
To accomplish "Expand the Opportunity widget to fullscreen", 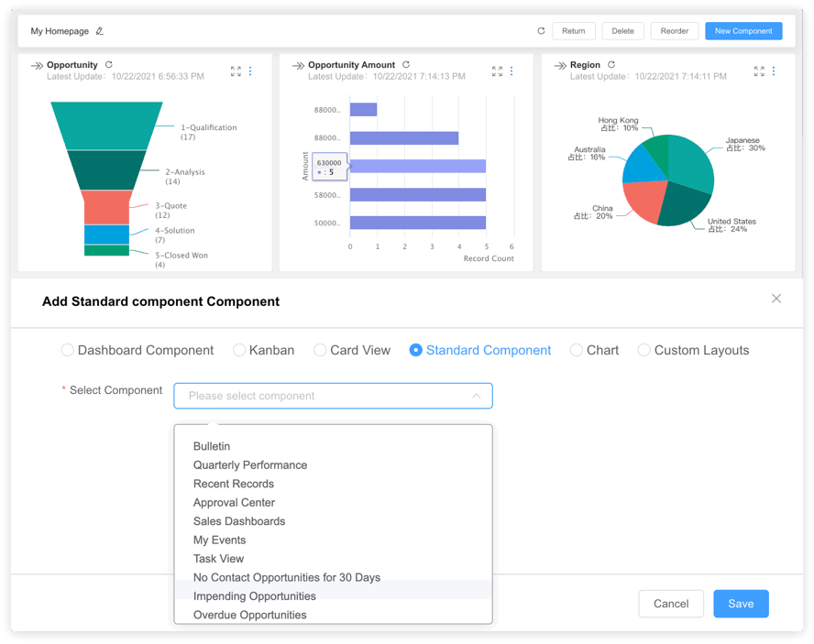I will point(236,71).
